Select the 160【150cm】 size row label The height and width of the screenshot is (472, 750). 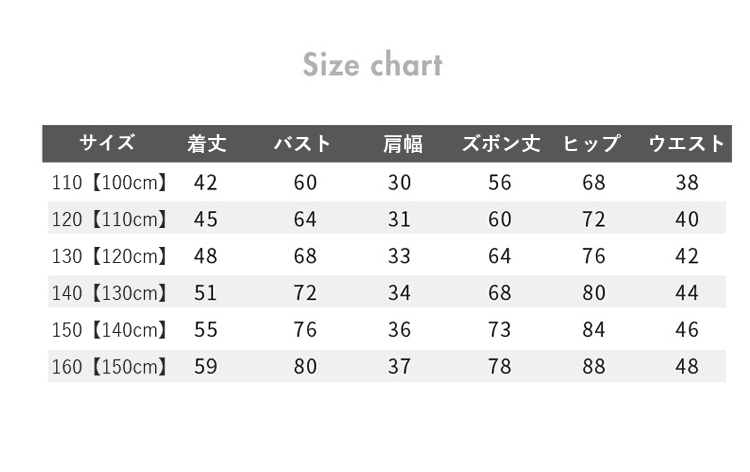(x=109, y=367)
